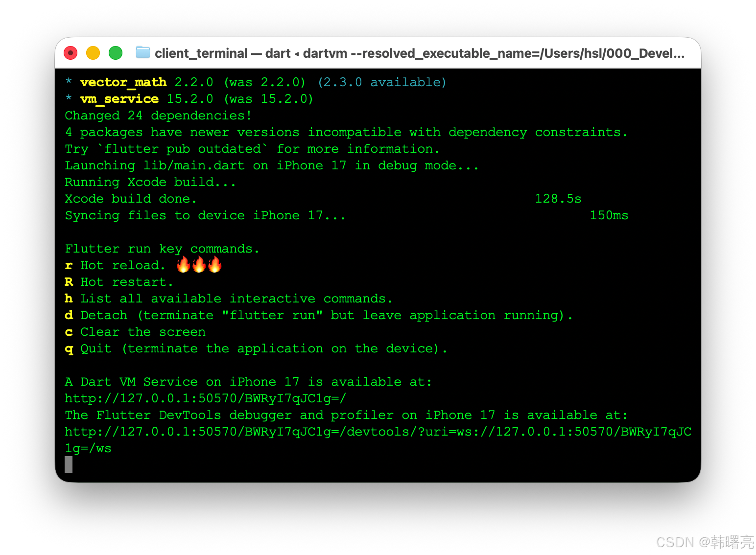Viewport: 756px width, 555px height.
Task: Click 'c Clear the screen' line
Action: [x=135, y=332]
